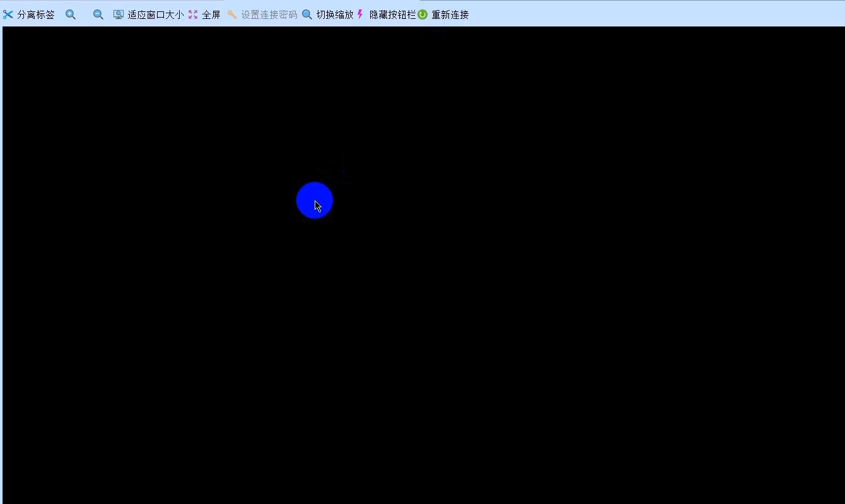
Task: Click the zoom in magnifier icon
Action: point(71,14)
